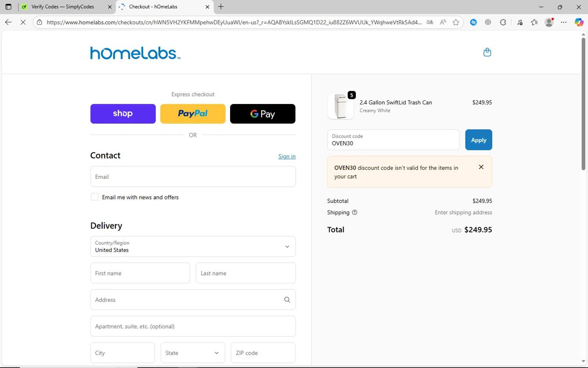Click into the Address field
The height and width of the screenshot is (368, 588).
pyautogui.click(x=193, y=300)
